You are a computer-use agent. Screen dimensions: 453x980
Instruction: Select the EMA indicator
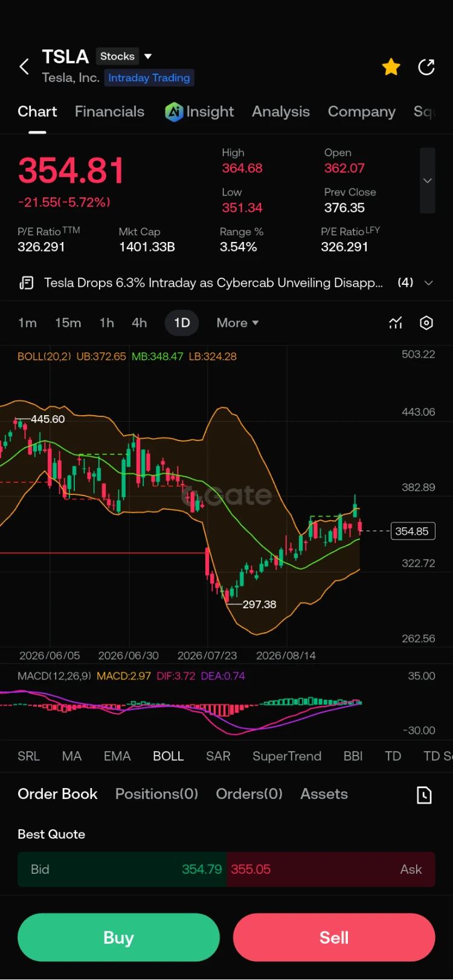(x=117, y=756)
